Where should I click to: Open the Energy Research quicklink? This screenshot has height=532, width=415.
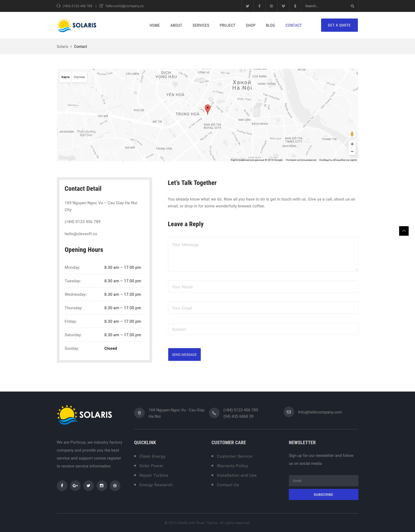[156, 485]
